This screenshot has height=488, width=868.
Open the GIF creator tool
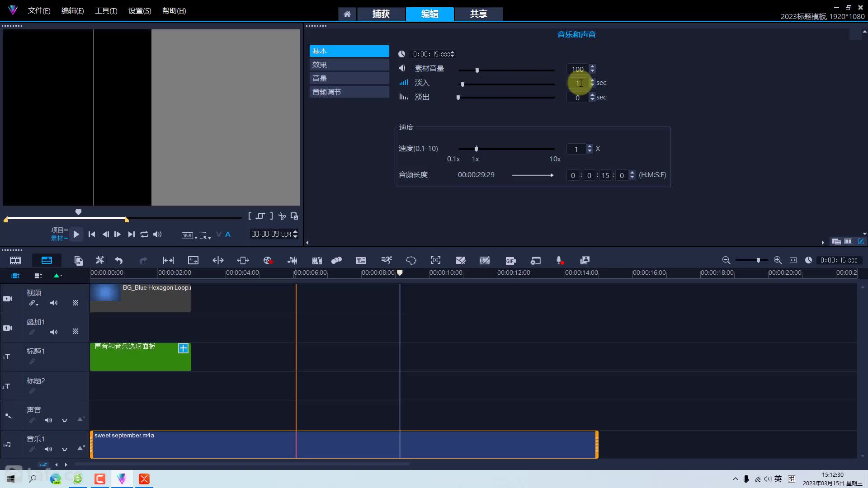(x=510, y=260)
